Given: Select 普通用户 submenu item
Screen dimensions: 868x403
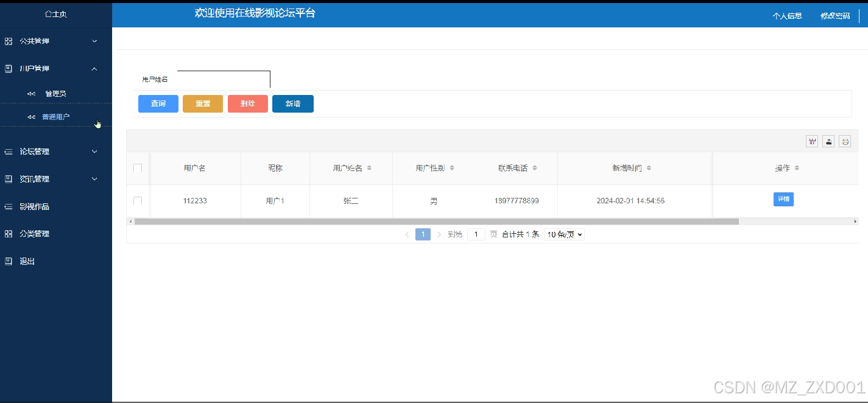Looking at the screenshot, I should (x=55, y=117).
